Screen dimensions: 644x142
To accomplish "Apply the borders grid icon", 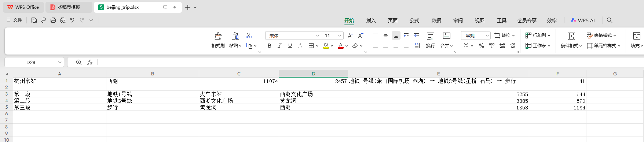I will click(x=311, y=46).
